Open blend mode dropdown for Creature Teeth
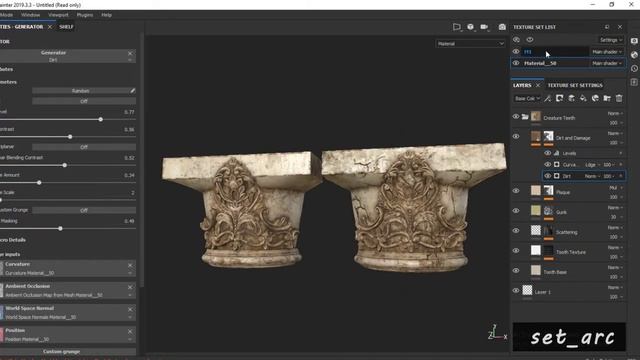 pos(615,113)
